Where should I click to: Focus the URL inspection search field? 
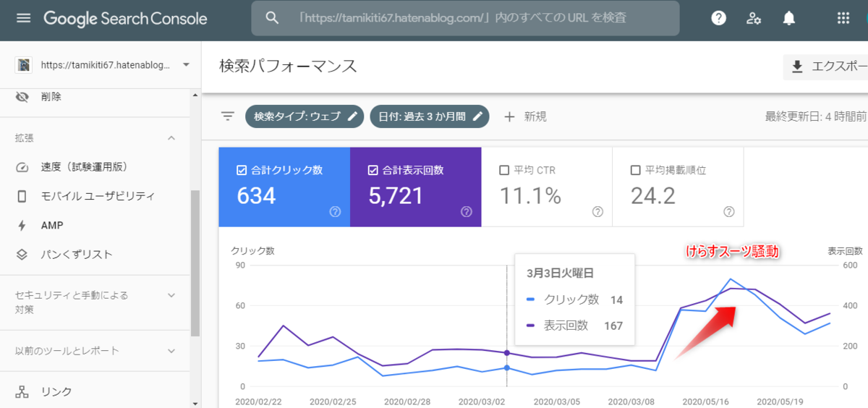click(465, 18)
